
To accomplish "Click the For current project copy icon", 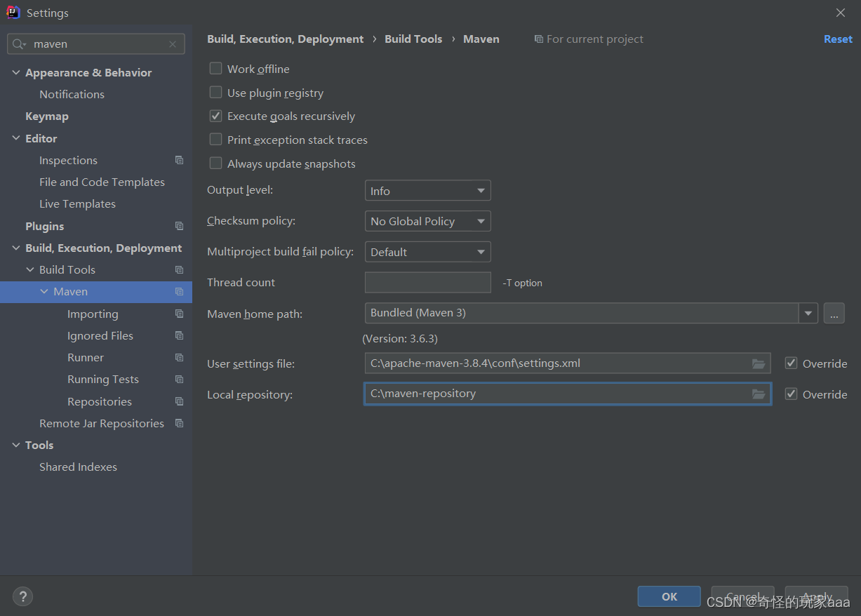I will [x=538, y=39].
